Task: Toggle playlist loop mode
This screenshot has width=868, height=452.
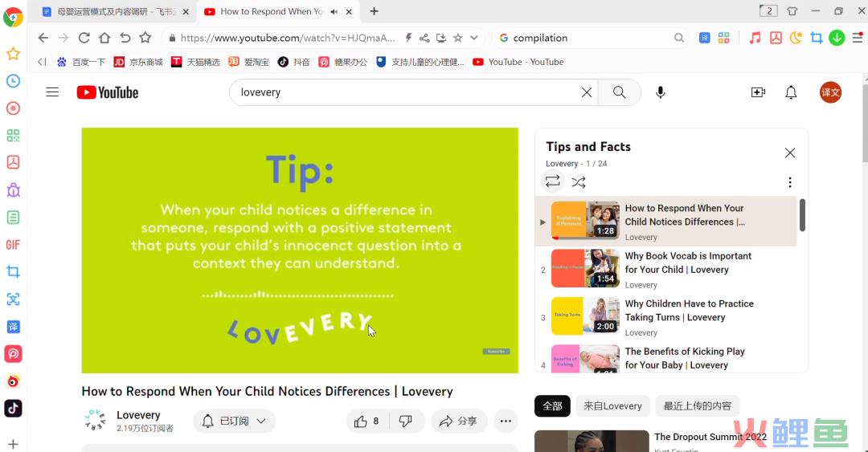Action: click(x=552, y=181)
